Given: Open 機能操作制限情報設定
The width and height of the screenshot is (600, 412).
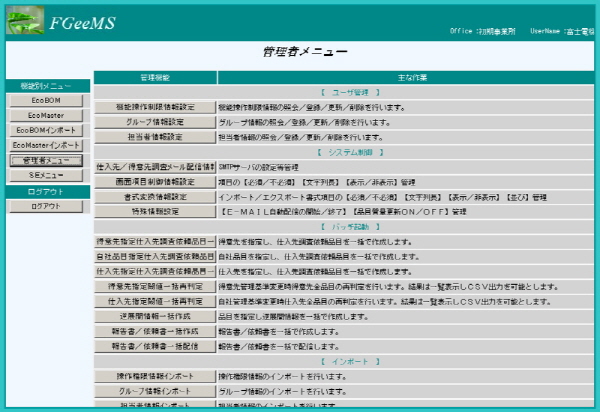Looking at the screenshot, I should click(155, 107).
